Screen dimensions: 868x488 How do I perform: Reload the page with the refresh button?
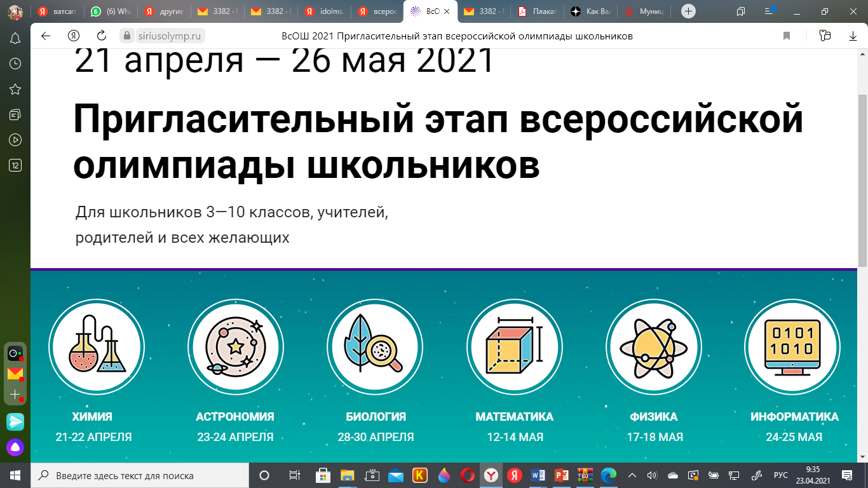101,36
